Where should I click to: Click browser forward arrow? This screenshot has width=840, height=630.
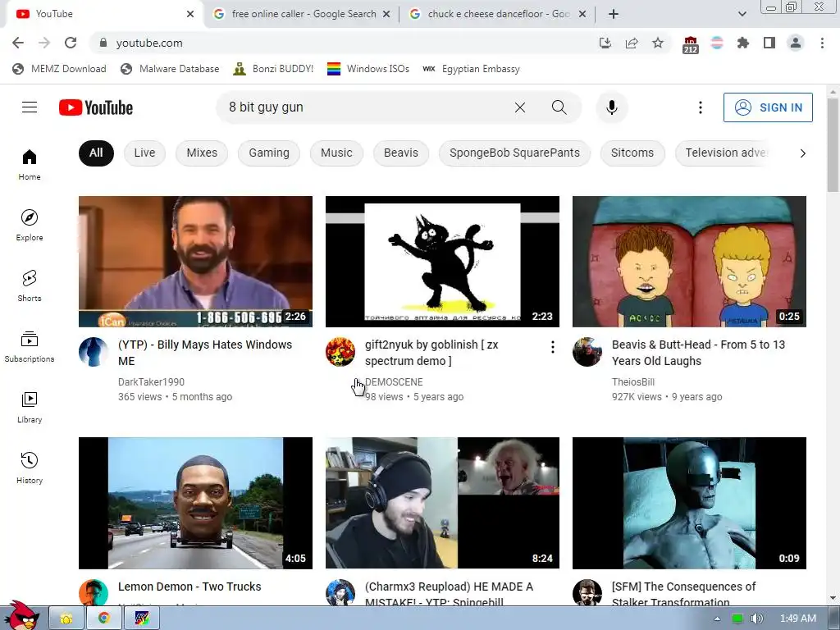pyautogui.click(x=44, y=43)
